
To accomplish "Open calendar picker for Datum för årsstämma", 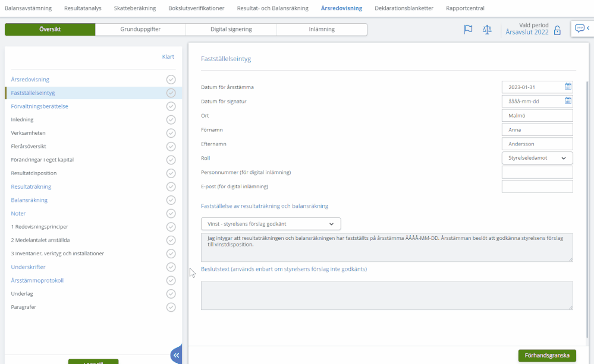I will tap(568, 87).
